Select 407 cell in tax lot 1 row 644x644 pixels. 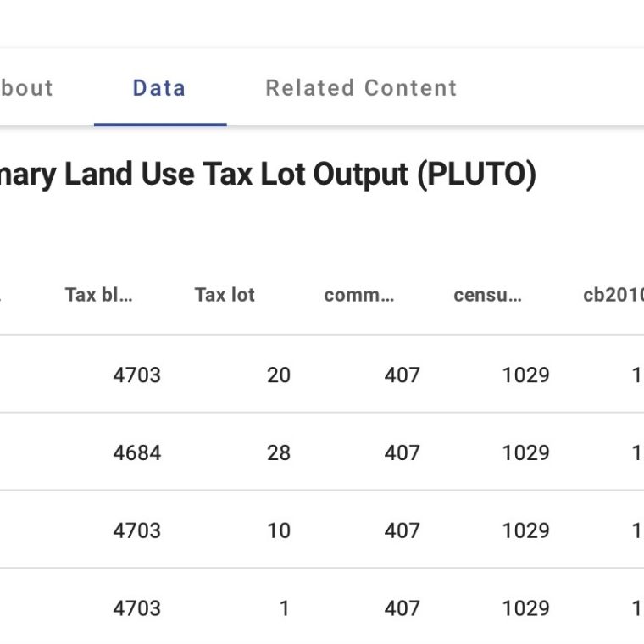pos(402,608)
